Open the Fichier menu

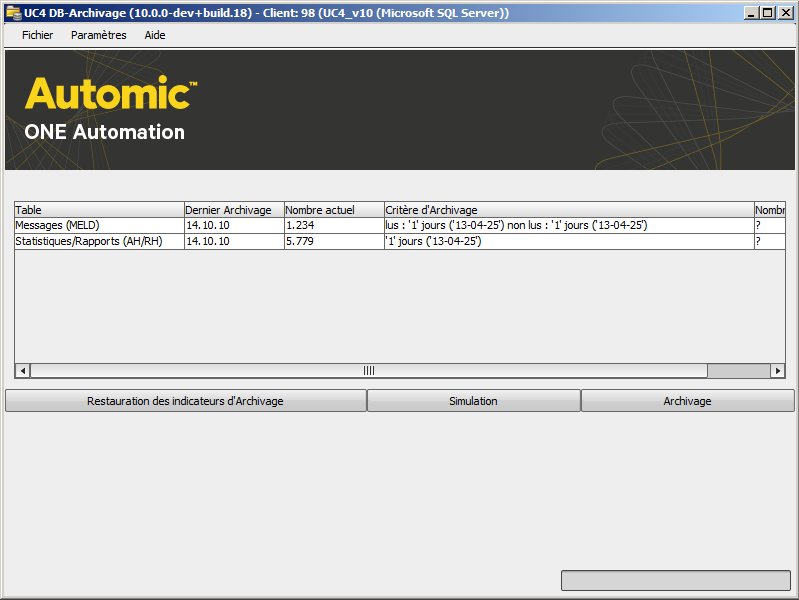(37, 35)
